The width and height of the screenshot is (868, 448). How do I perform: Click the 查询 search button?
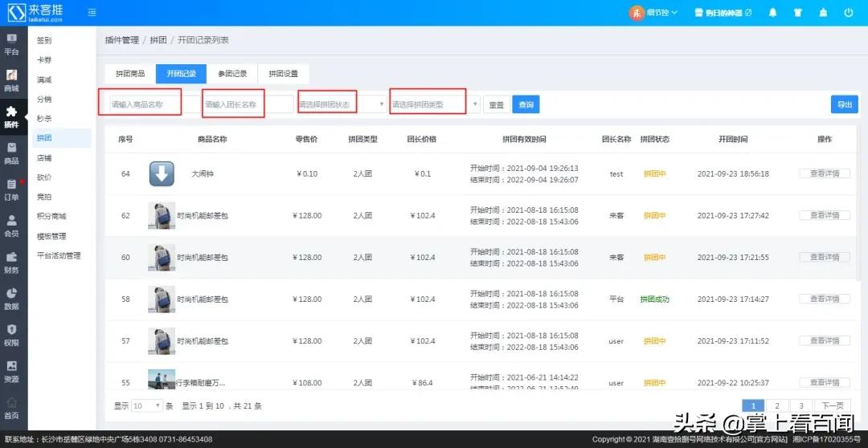(x=526, y=104)
